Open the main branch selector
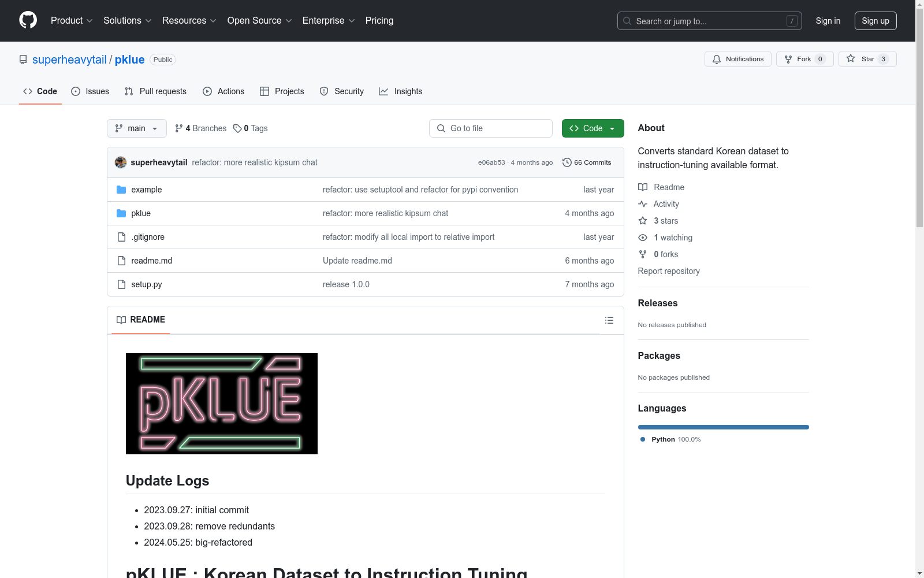 (137, 128)
